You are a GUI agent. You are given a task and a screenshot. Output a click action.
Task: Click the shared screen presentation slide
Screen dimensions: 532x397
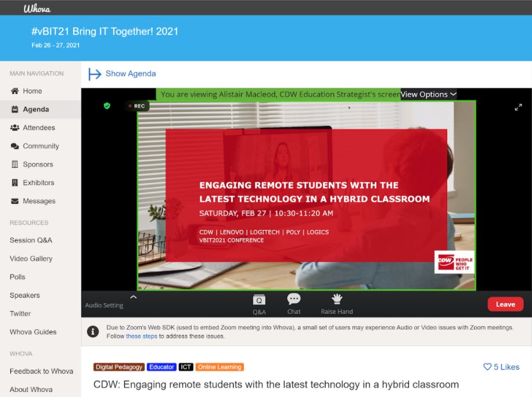pyautogui.click(x=306, y=195)
